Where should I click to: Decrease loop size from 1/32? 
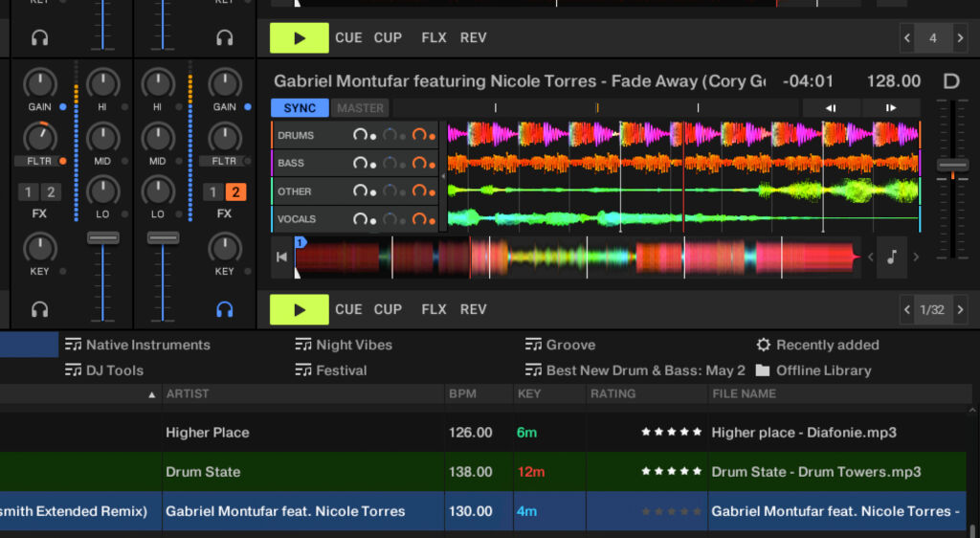[x=907, y=309]
